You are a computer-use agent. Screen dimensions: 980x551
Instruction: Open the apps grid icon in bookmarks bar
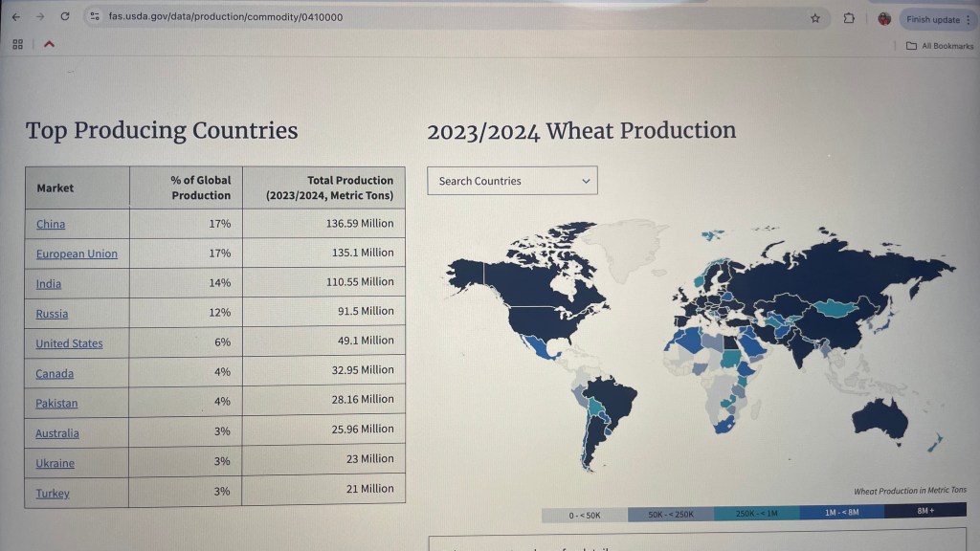[x=17, y=44]
